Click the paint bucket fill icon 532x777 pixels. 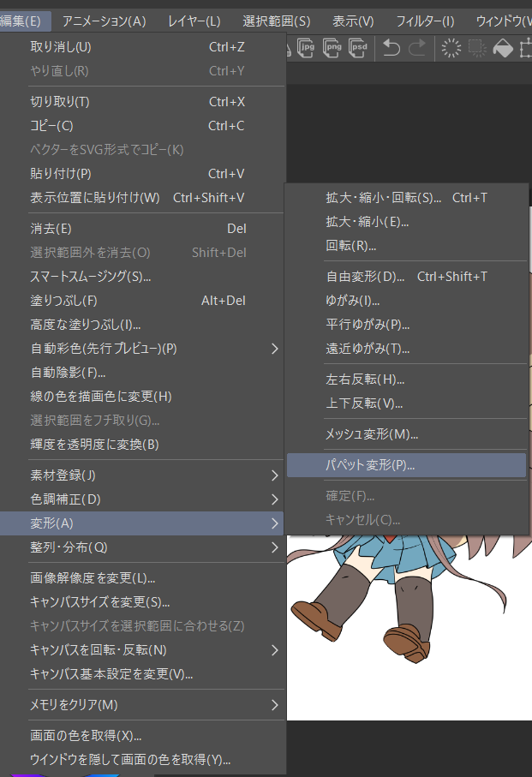pyautogui.click(x=504, y=49)
